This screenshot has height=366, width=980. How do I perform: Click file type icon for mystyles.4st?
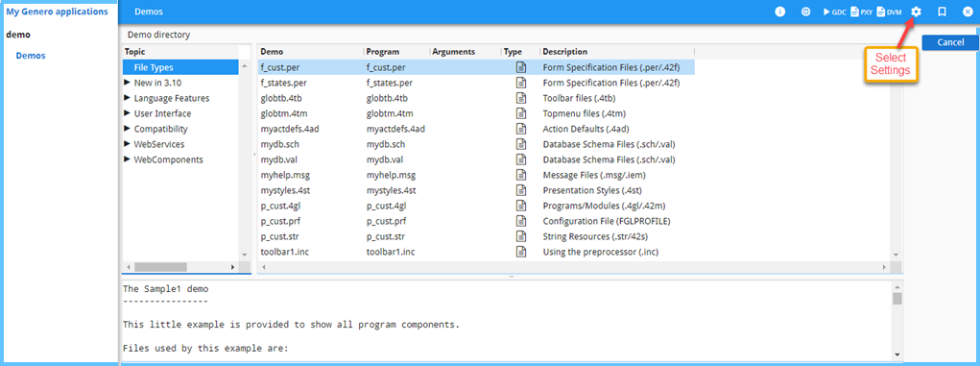tap(520, 190)
